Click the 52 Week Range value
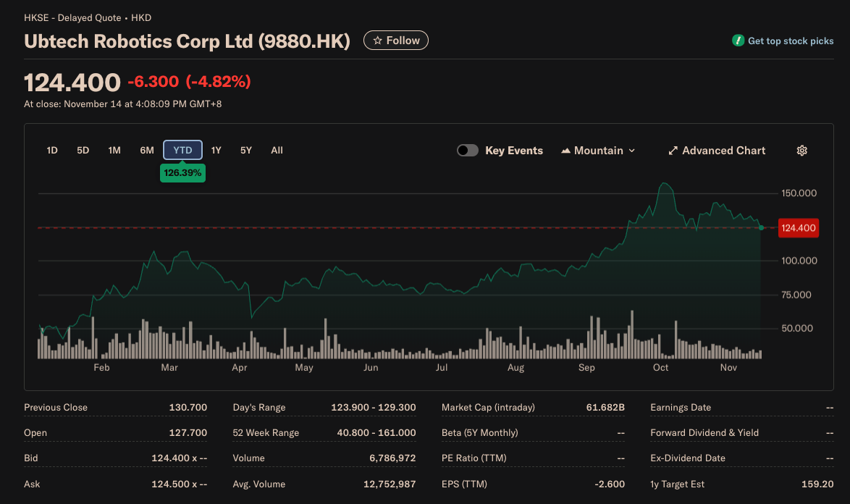850x504 pixels. tap(376, 433)
